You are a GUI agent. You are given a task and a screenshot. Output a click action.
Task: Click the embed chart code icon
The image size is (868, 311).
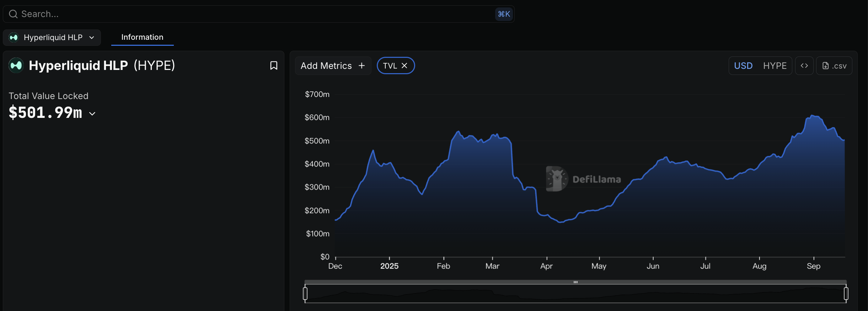[804, 66]
